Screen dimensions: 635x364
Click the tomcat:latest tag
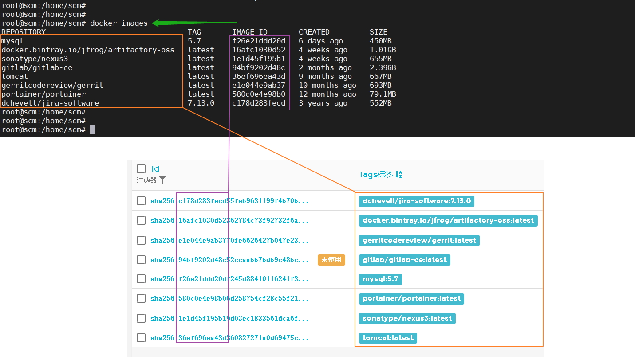point(388,338)
